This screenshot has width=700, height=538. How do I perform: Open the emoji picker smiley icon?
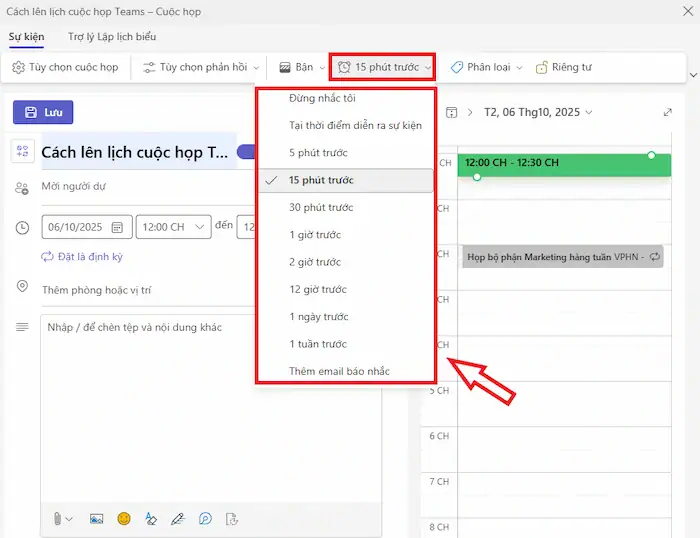(124, 518)
